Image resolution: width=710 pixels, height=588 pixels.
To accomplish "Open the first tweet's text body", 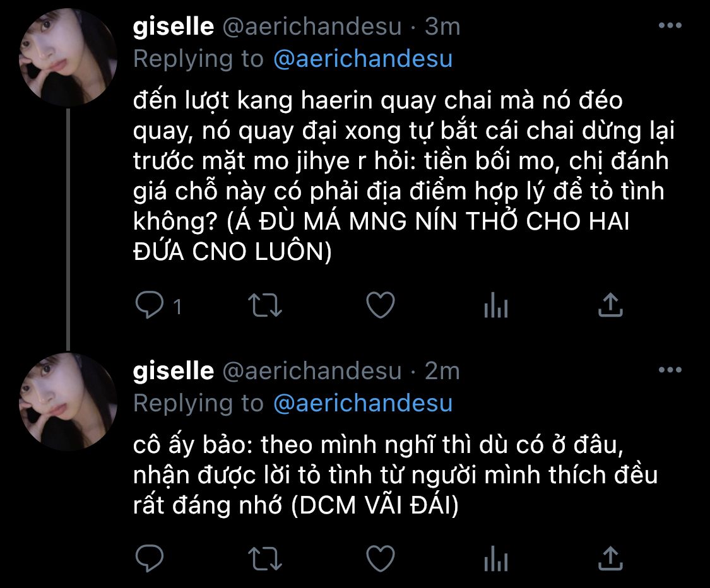I will tap(403, 175).
